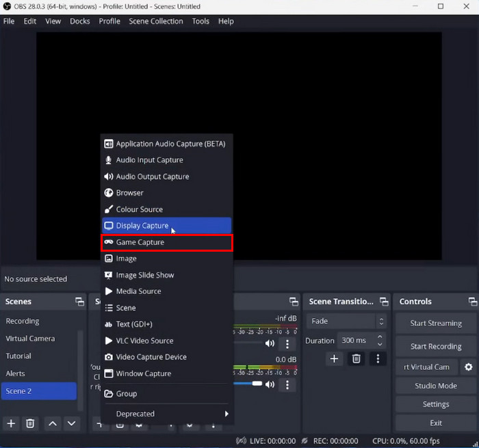Screen dimensions: 479x448
Task: Add a configurable transition with plus
Action: pyautogui.click(x=334, y=359)
